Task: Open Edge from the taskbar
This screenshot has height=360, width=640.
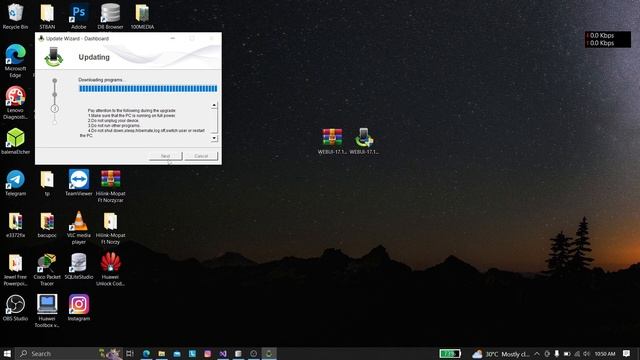Action: click(x=146, y=353)
